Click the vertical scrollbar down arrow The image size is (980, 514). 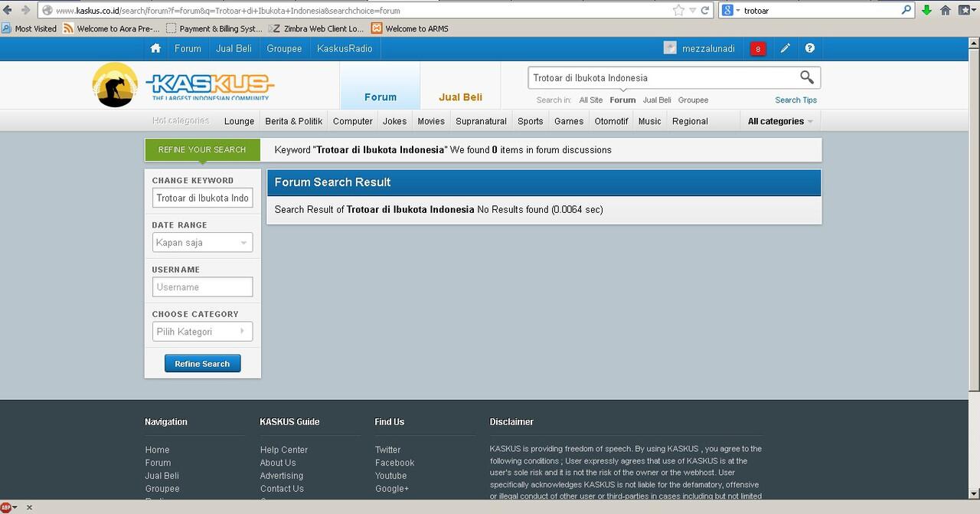(974, 493)
